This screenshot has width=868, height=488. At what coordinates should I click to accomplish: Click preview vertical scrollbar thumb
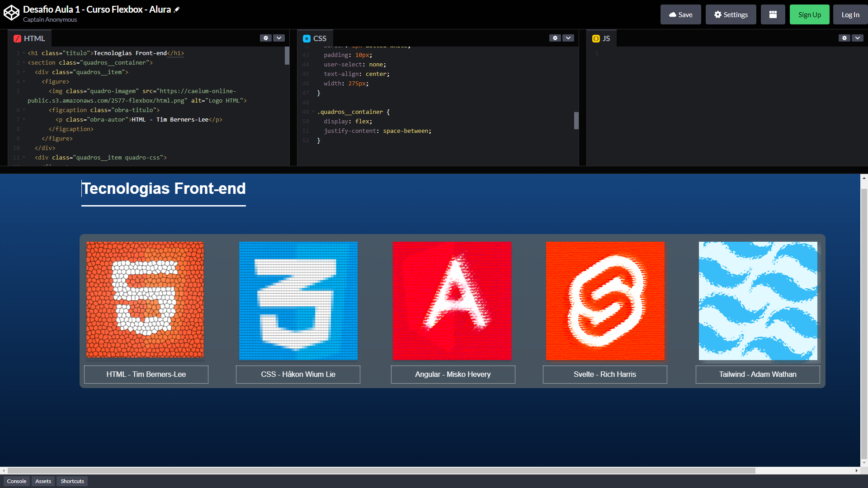(864, 323)
